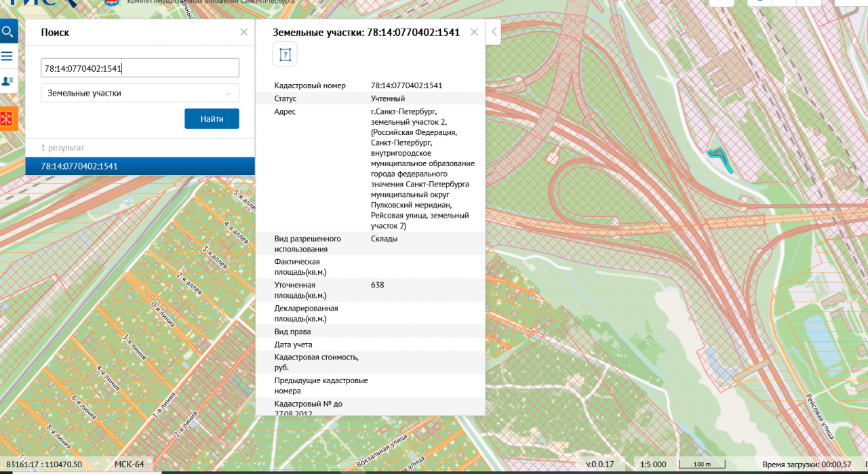Click into the cadastral number search field
Screen dimensions: 868x474
pos(140,68)
